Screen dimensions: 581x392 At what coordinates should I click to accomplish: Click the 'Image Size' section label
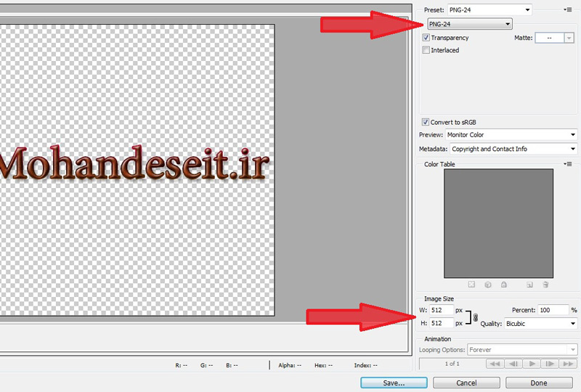[439, 298]
